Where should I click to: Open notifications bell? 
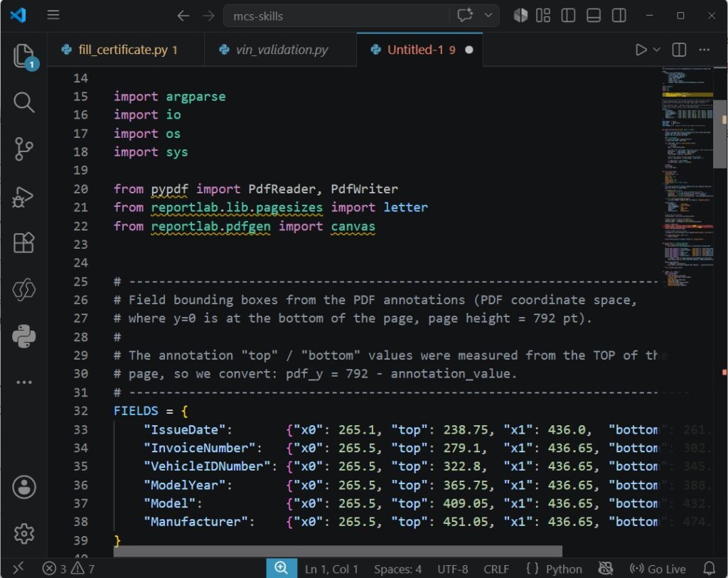click(709, 568)
